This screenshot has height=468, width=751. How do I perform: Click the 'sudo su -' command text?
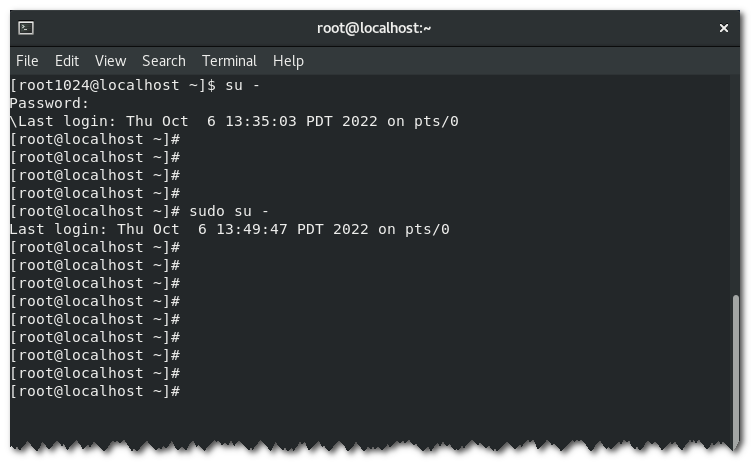click(229, 211)
